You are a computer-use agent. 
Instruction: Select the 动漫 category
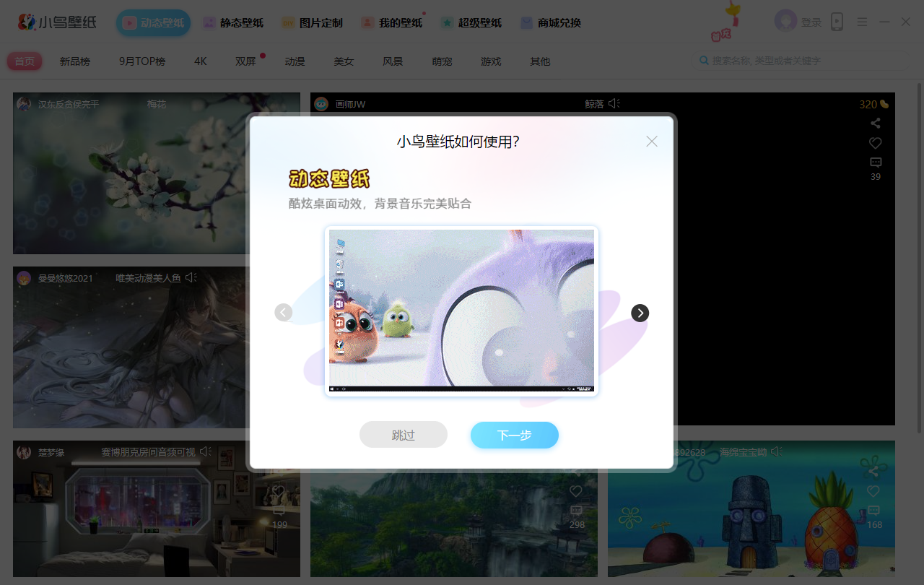coord(295,61)
